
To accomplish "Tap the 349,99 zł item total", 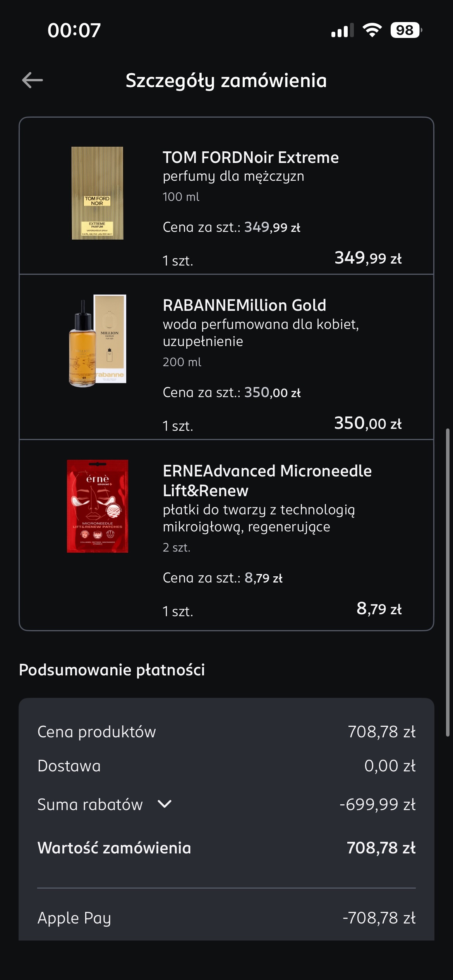I will pyautogui.click(x=368, y=258).
